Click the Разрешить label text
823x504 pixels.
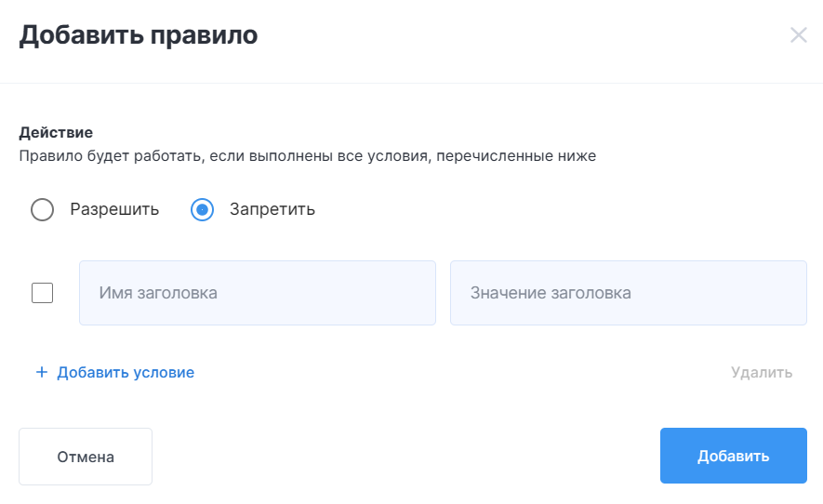pos(114,209)
